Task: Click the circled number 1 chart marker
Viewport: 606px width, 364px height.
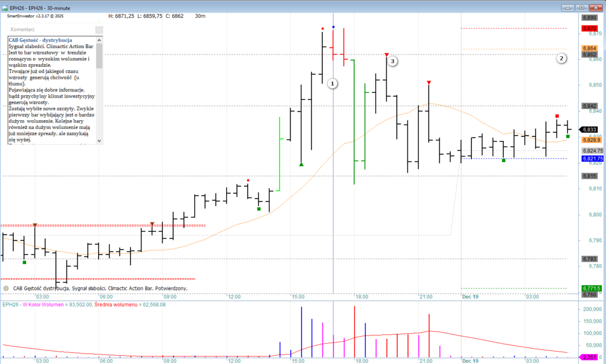Action: point(333,83)
